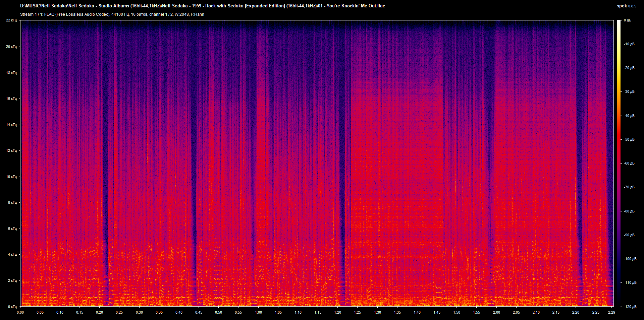Screen dimensions: 644x320
Task: Click the '1:25' time axis label
Action: [x=358, y=312]
